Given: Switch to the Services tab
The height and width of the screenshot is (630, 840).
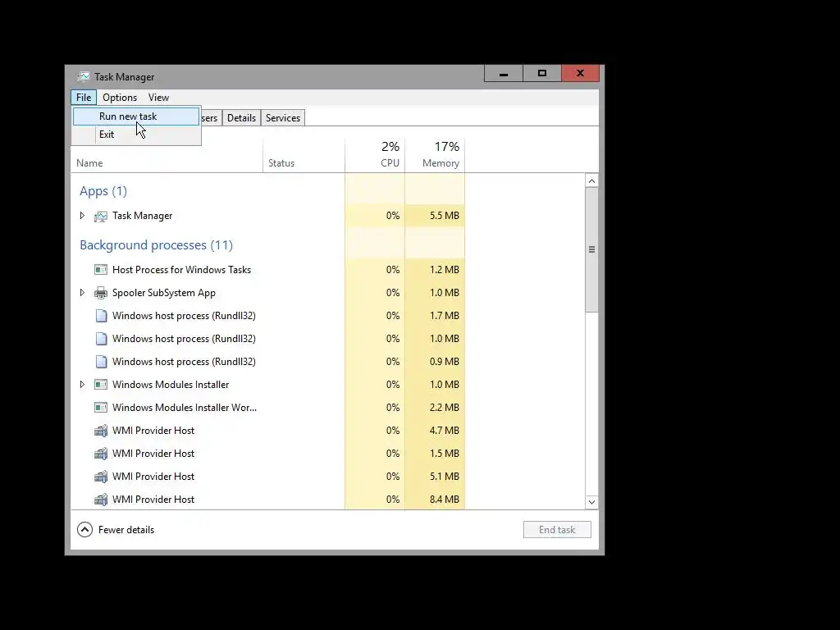Looking at the screenshot, I should pyautogui.click(x=283, y=118).
